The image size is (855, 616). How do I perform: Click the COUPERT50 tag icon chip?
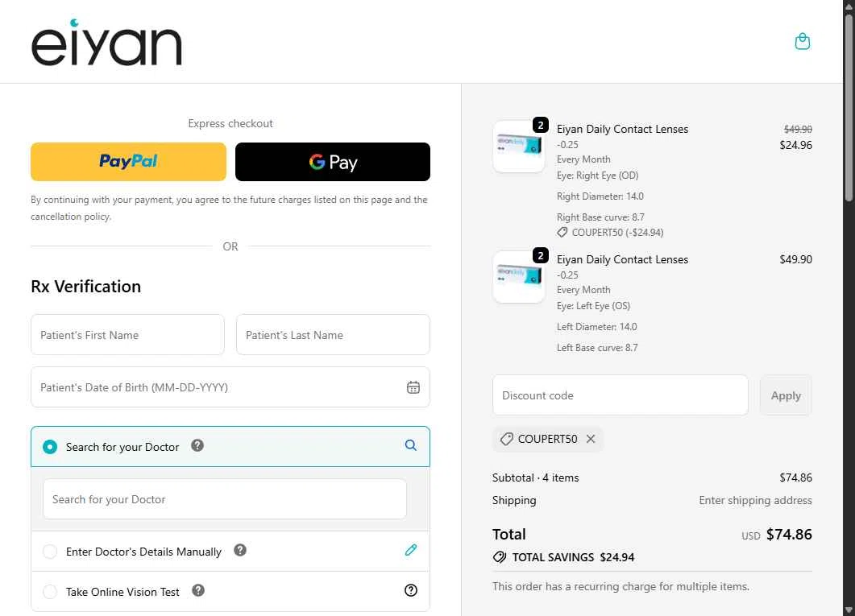tap(507, 439)
